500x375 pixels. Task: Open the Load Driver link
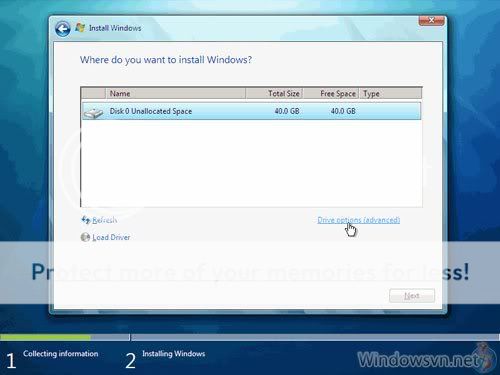tap(111, 237)
